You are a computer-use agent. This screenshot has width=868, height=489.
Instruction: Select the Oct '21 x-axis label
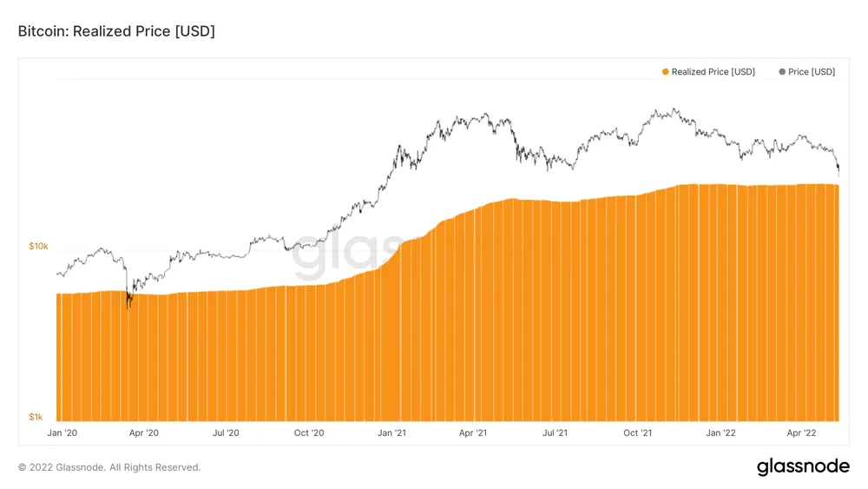point(637,433)
